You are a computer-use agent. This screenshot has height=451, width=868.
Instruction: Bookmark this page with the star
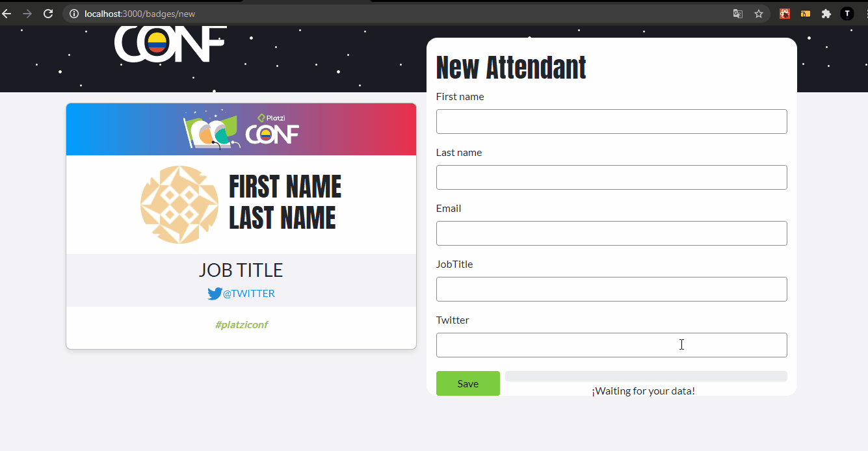[759, 14]
